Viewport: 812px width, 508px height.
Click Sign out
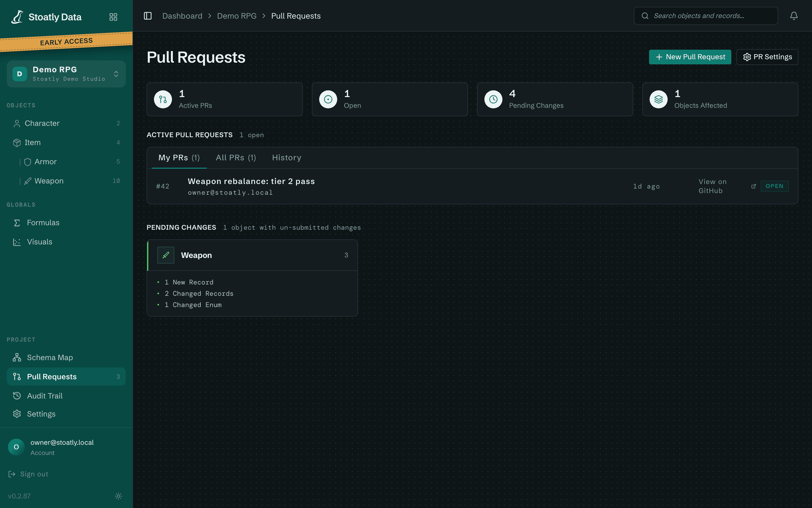tap(28, 474)
